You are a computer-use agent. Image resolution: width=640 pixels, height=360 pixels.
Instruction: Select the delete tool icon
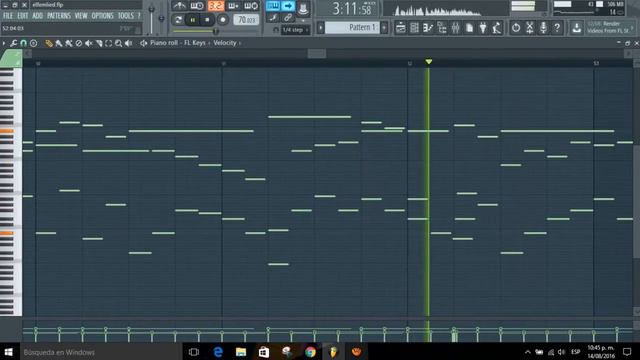[x=79, y=43]
